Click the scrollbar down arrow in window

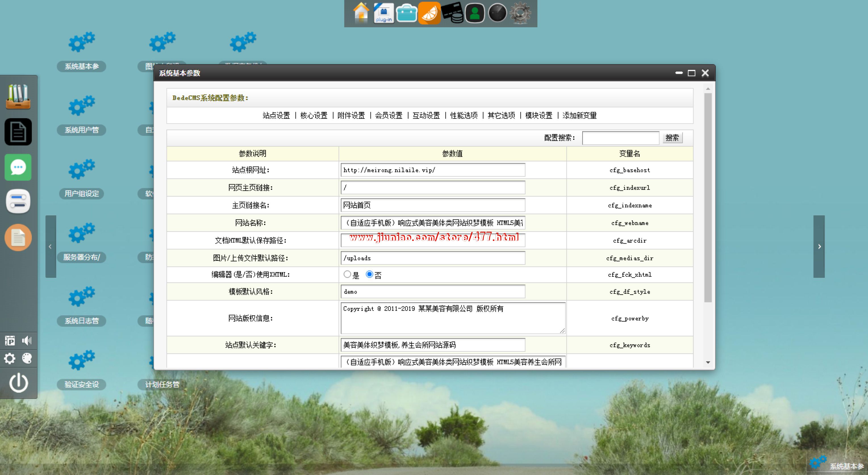coord(708,363)
